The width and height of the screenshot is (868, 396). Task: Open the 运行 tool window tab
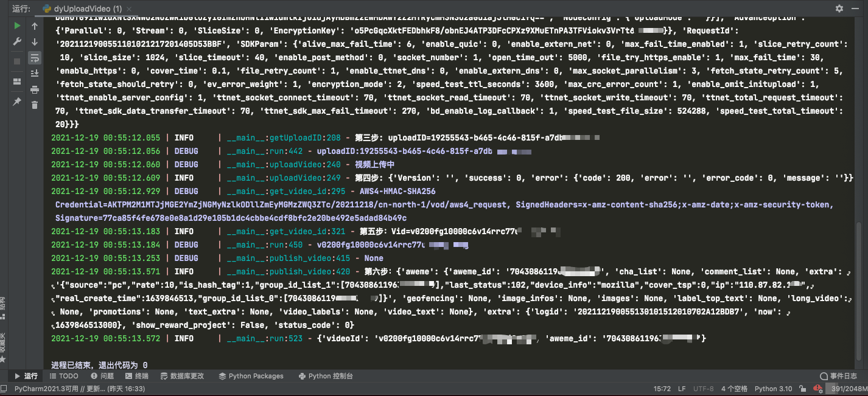(x=26, y=376)
